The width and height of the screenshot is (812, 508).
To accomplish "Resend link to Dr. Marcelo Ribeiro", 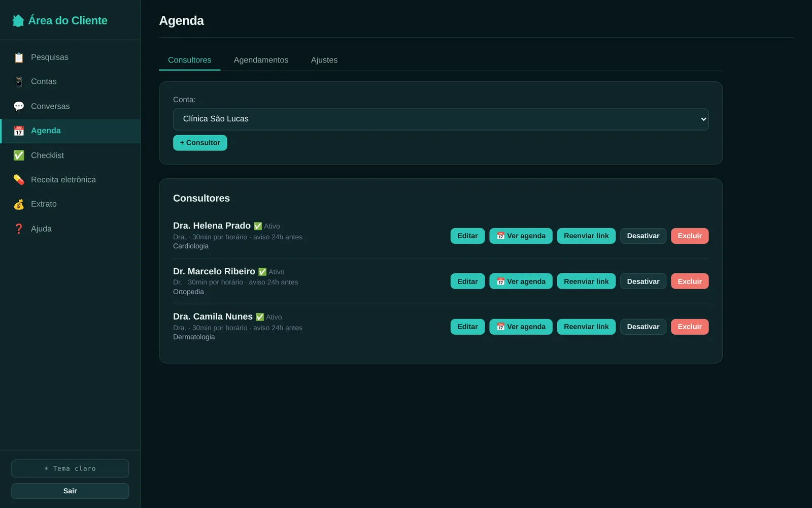I will (586, 281).
